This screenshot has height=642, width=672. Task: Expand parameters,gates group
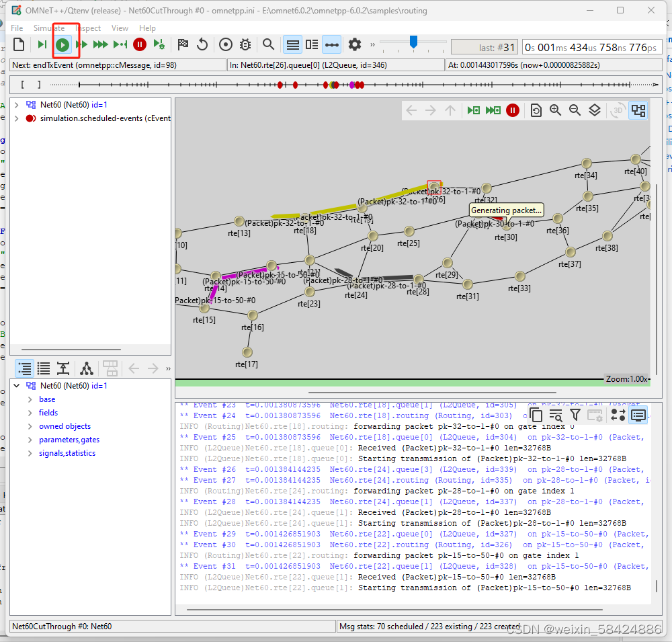point(30,440)
